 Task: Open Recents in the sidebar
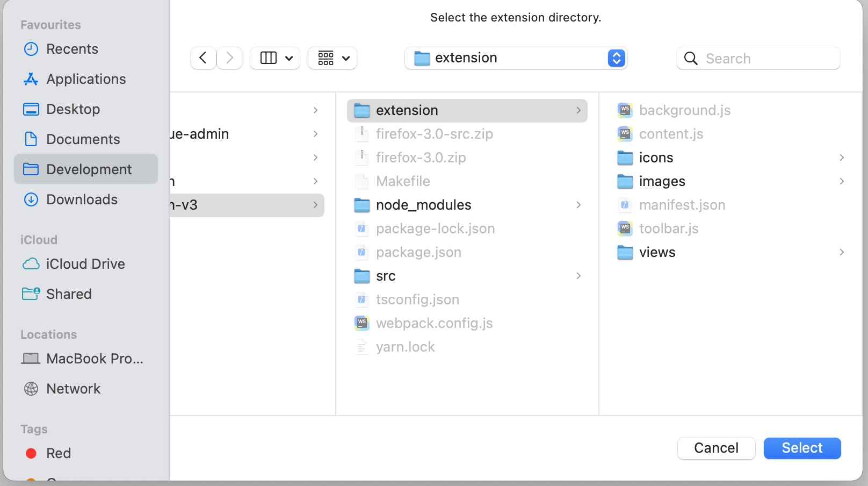(x=72, y=49)
